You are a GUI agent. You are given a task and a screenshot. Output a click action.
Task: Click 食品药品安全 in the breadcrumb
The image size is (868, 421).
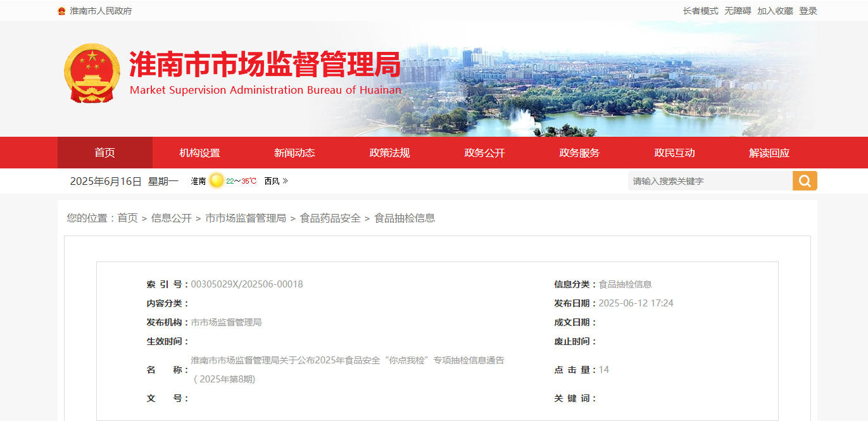[330, 218]
